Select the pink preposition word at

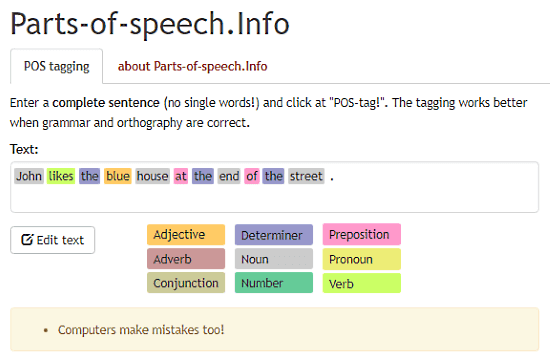coord(181,176)
